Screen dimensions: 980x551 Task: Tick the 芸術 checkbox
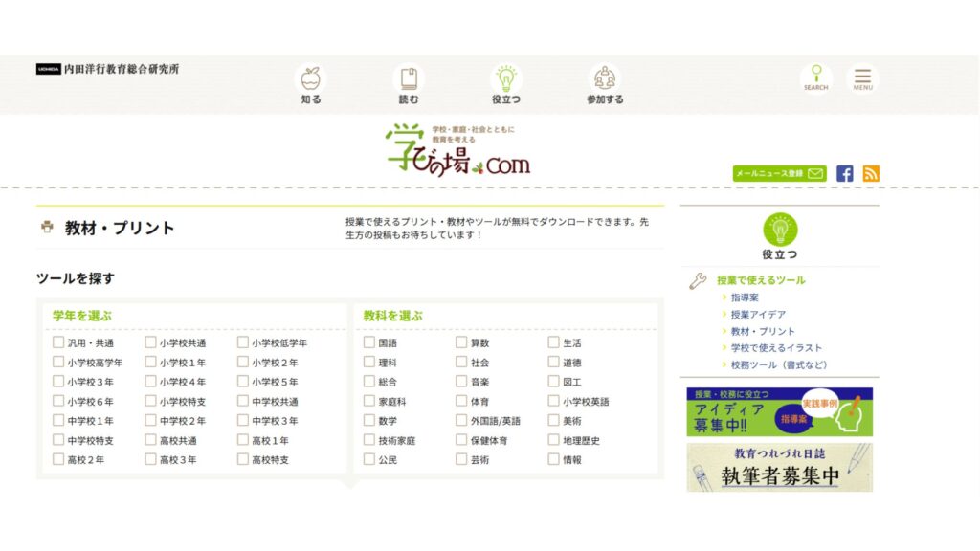(x=461, y=459)
